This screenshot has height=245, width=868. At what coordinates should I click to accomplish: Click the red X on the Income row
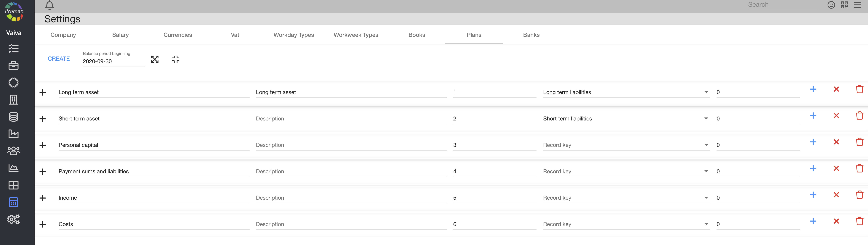pos(836,195)
